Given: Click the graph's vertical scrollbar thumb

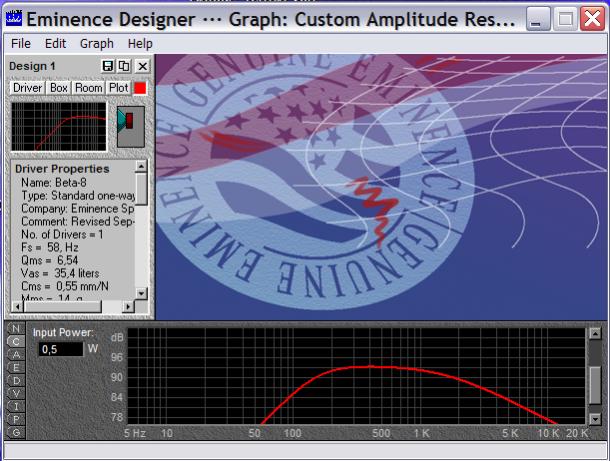Looking at the screenshot, I should pos(595,385).
